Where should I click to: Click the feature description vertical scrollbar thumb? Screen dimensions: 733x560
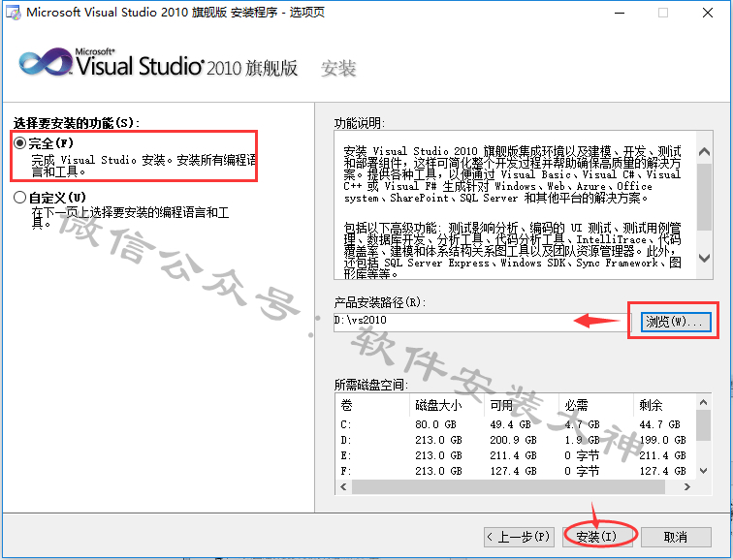click(x=704, y=197)
